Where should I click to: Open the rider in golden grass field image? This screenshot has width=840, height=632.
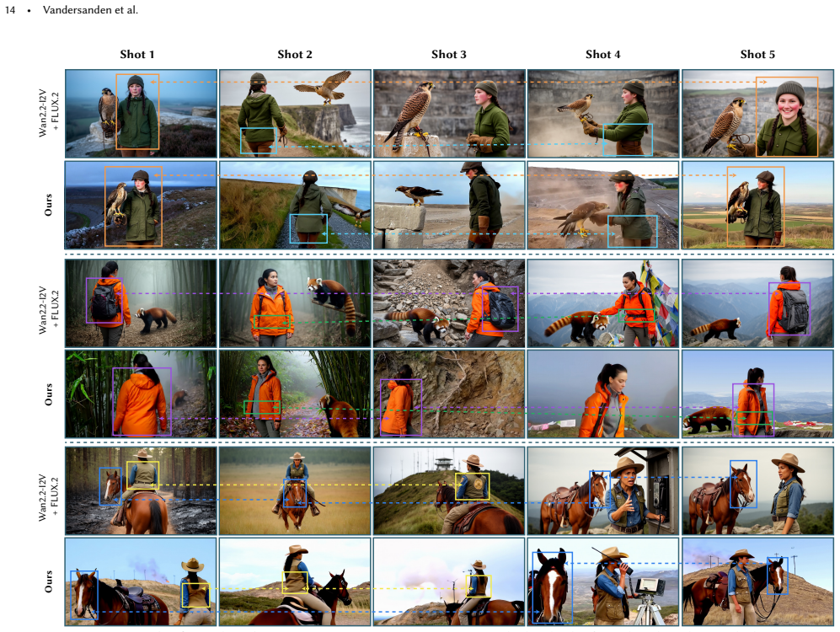[295, 490]
